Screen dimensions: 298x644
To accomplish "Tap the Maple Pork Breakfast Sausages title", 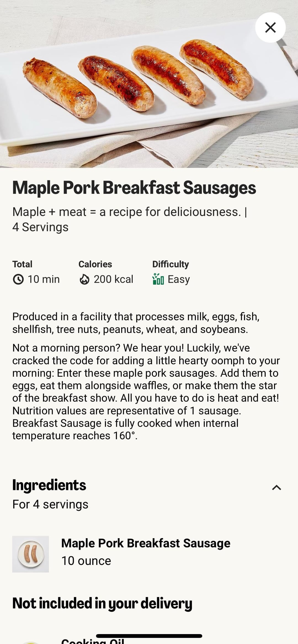I will 134,188.
